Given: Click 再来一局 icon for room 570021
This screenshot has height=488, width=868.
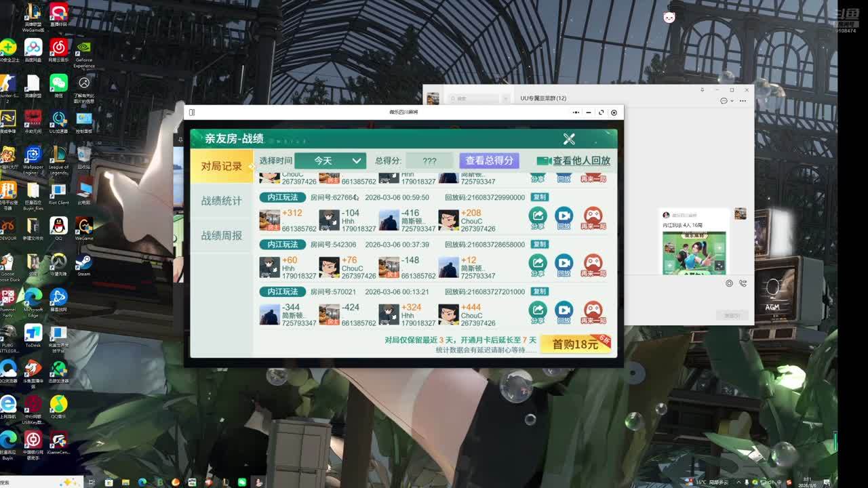Looking at the screenshot, I should 593,311.
